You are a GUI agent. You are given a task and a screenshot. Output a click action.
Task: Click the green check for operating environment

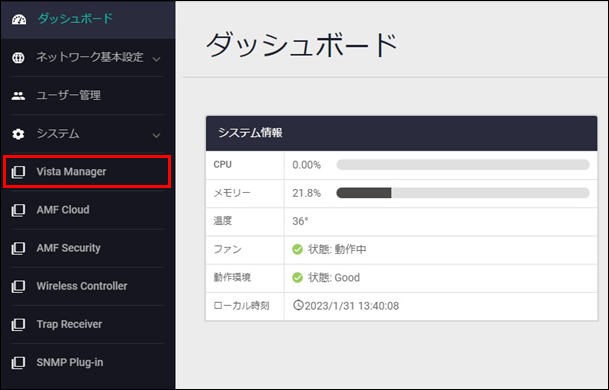coord(298,277)
